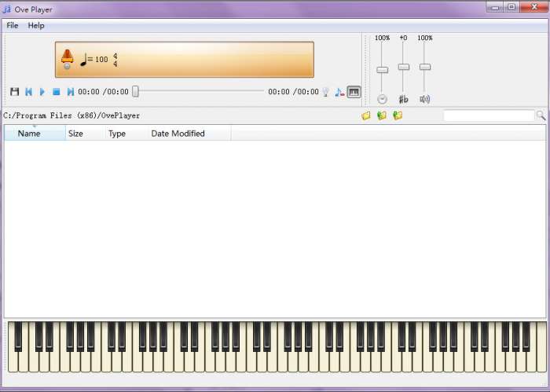Click the Save floppy disk icon

pos(14,92)
